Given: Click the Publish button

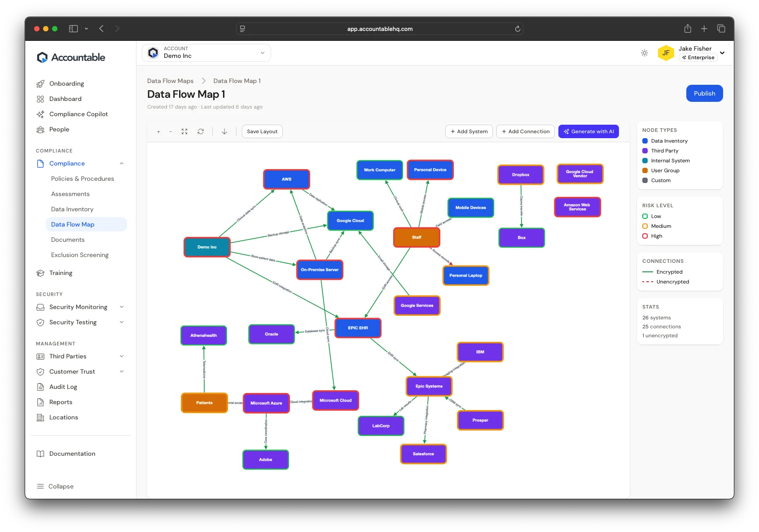Looking at the screenshot, I should 704,93.
